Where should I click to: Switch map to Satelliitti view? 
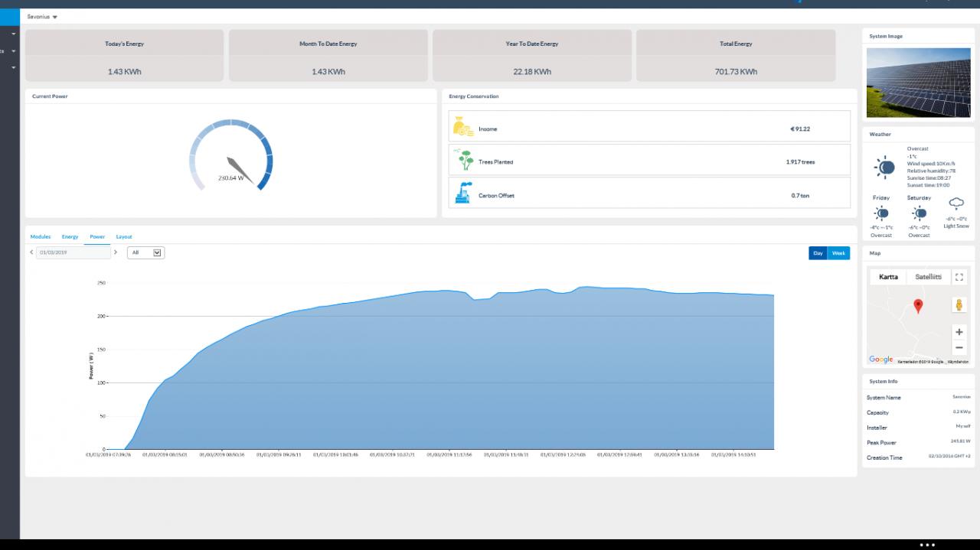[x=929, y=277]
